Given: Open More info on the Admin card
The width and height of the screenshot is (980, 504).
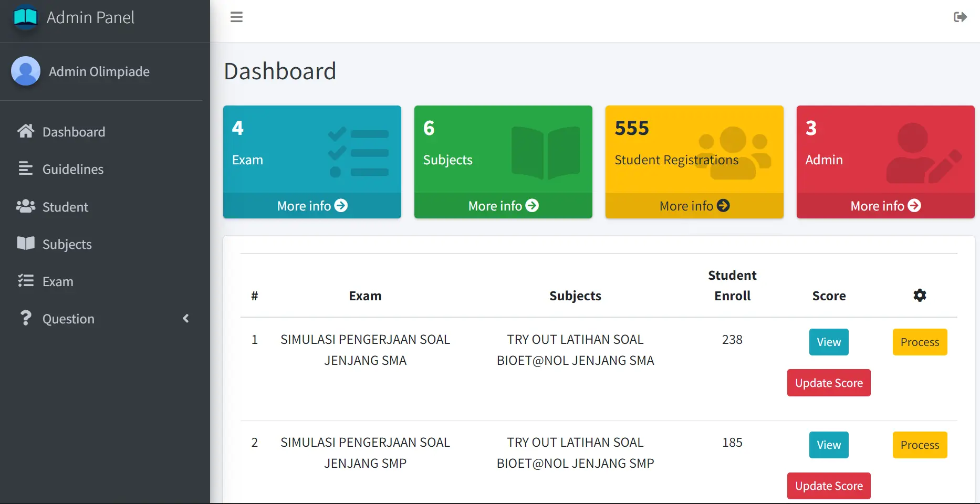Looking at the screenshot, I should click(885, 206).
